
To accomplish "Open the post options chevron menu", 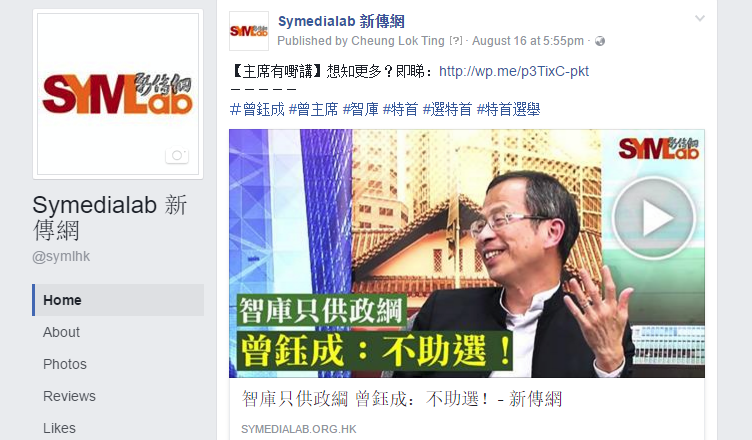I will pyautogui.click(x=700, y=18).
